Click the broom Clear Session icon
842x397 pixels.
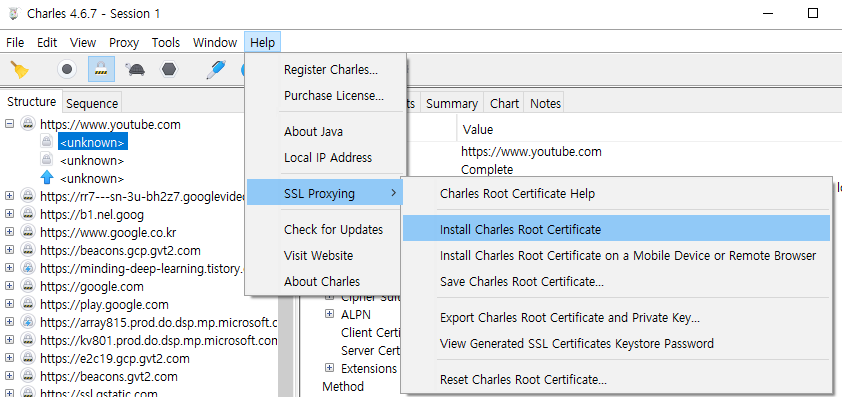coord(19,70)
